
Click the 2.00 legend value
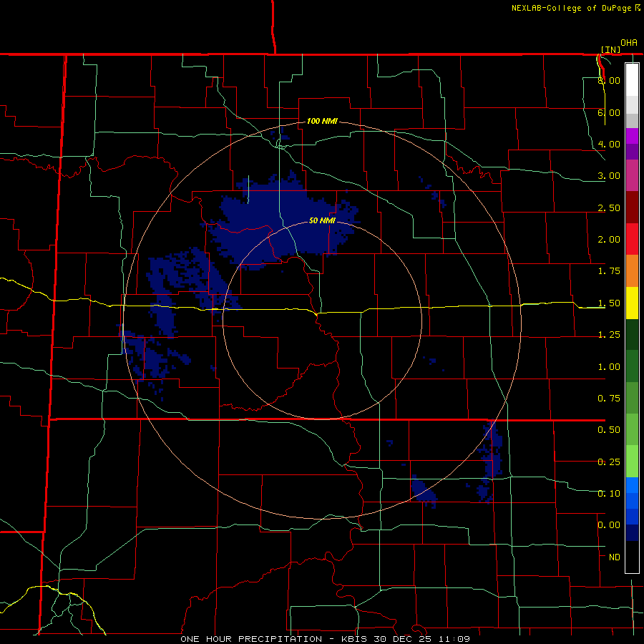pos(609,240)
